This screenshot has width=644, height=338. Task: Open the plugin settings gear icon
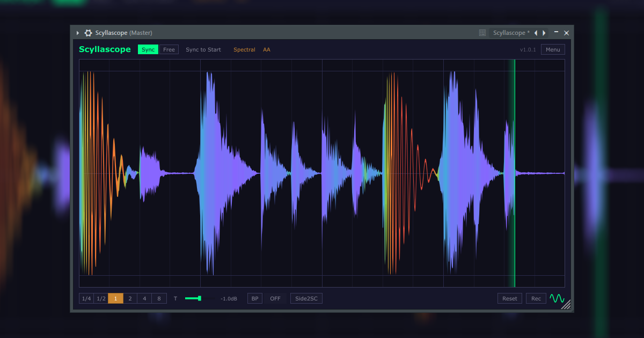[x=88, y=33]
